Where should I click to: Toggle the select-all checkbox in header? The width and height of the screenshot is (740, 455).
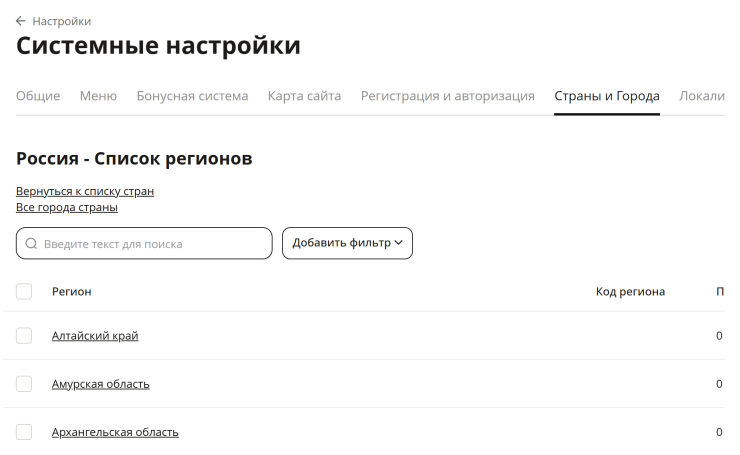(x=24, y=291)
